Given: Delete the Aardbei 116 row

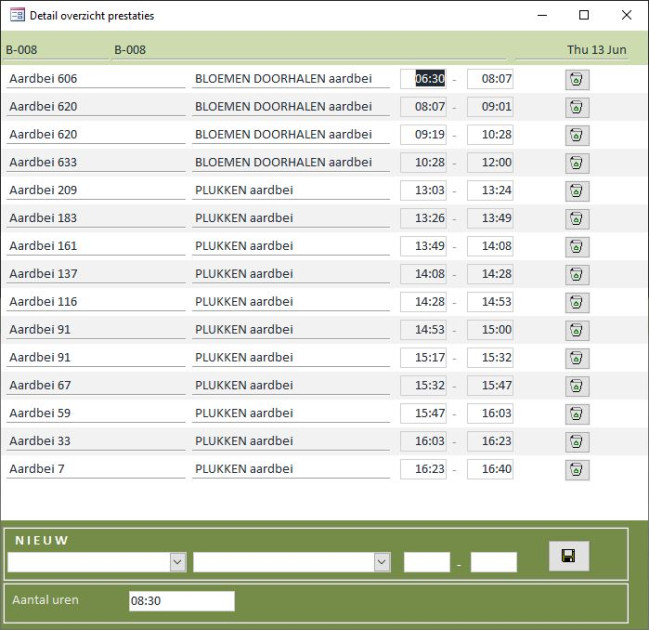Looking at the screenshot, I should (577, 302).
